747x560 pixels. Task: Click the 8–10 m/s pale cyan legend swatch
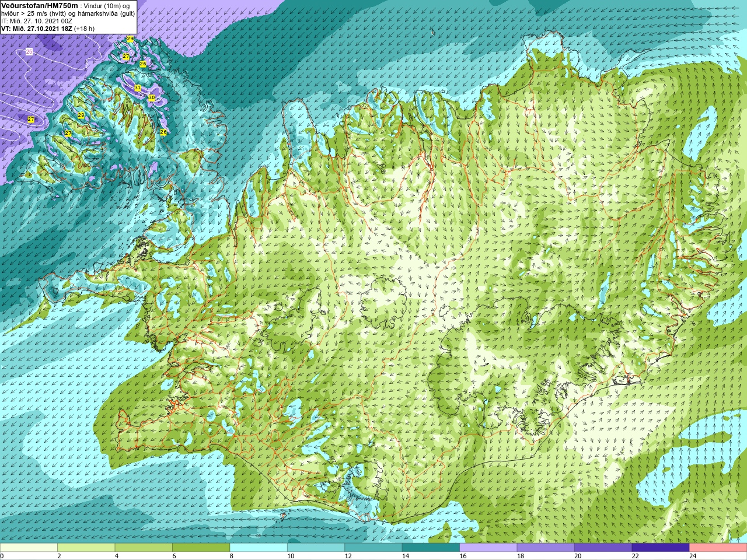point(259,548)
